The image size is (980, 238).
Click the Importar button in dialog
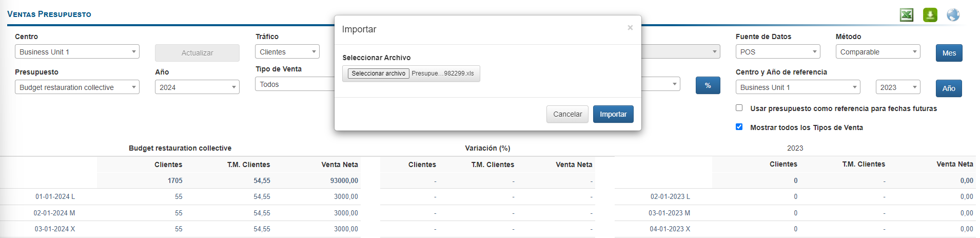click(x=613, y=114)
